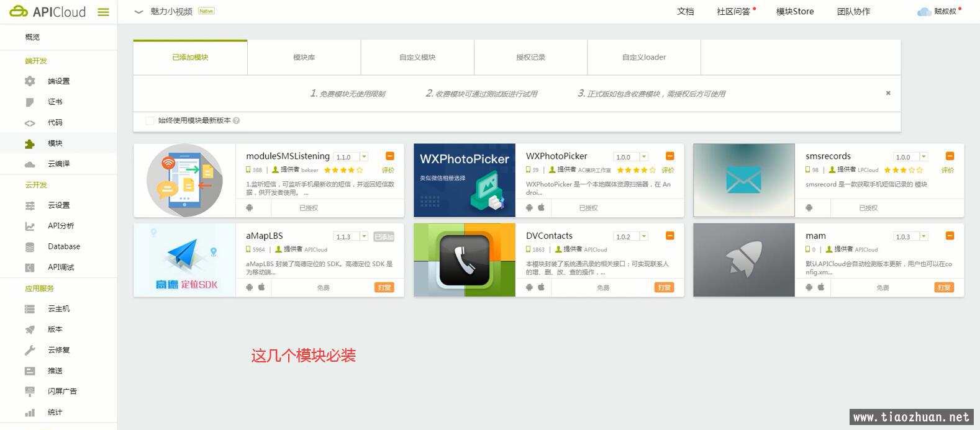Image resolution: width=980 pixels, height=430 pixels.
Task: Click the 赋叔叔 username
Action: pyautogui.click(x=945, y=12)
